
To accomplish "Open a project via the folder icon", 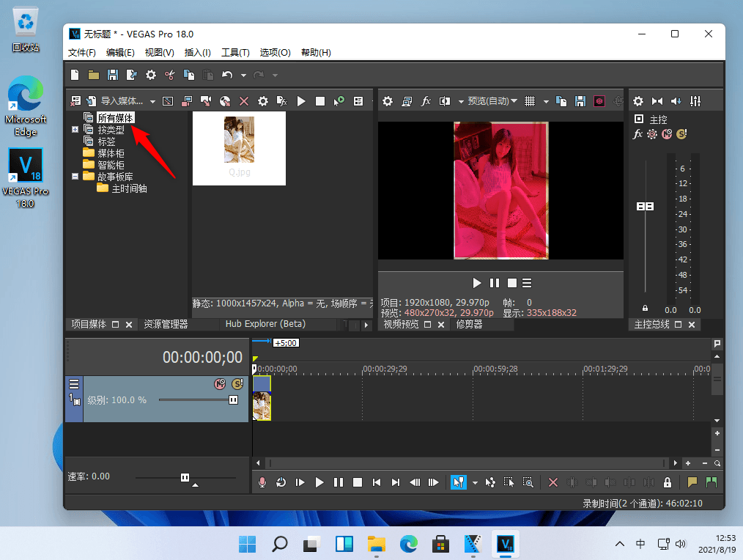I will tap(94, 75).
